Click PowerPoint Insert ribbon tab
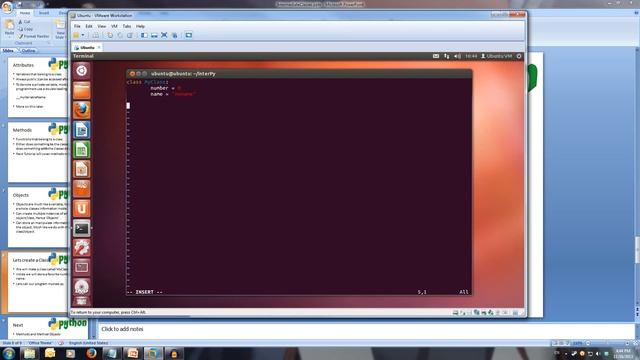Viewport: 640px width, 360px height. 44,13
